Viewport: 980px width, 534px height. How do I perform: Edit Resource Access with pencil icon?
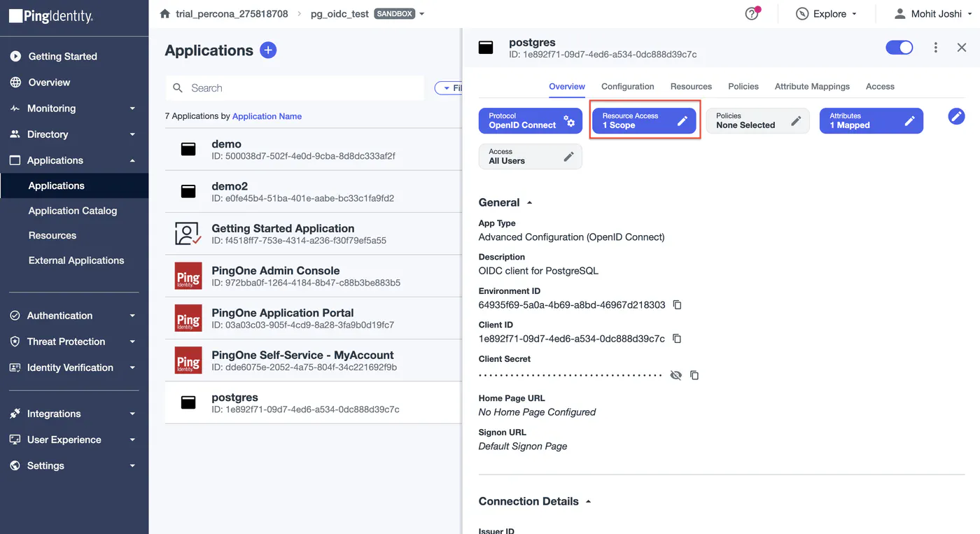(x=682, y=121)
